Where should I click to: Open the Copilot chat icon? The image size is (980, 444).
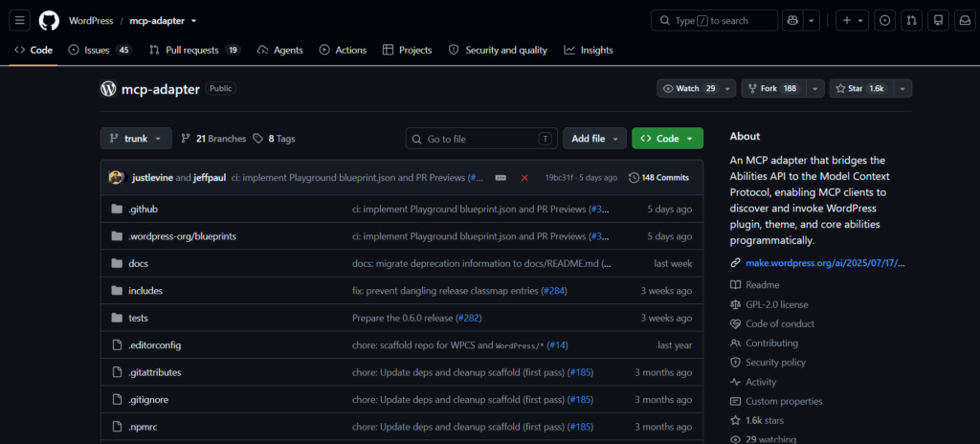pos(792,21)
